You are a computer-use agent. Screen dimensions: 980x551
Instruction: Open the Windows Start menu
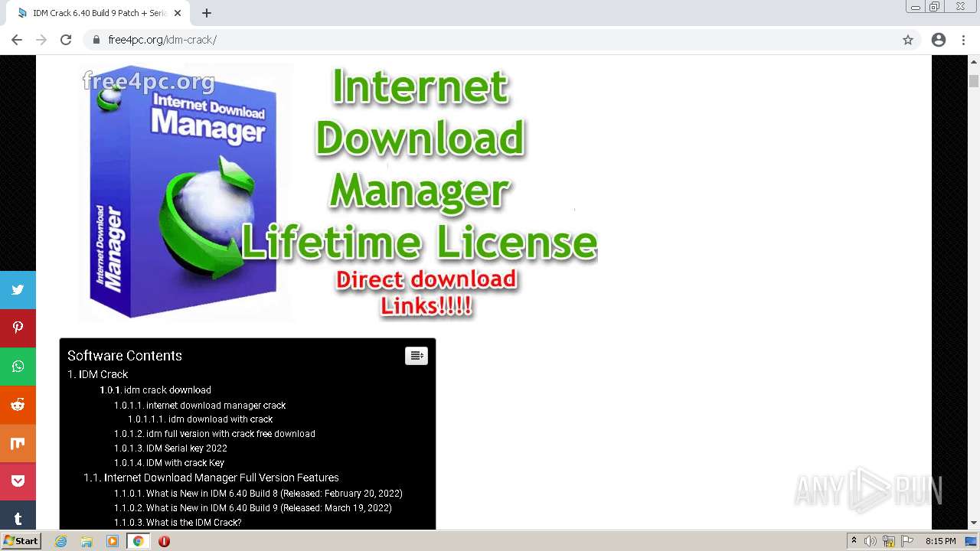(21, 541)
